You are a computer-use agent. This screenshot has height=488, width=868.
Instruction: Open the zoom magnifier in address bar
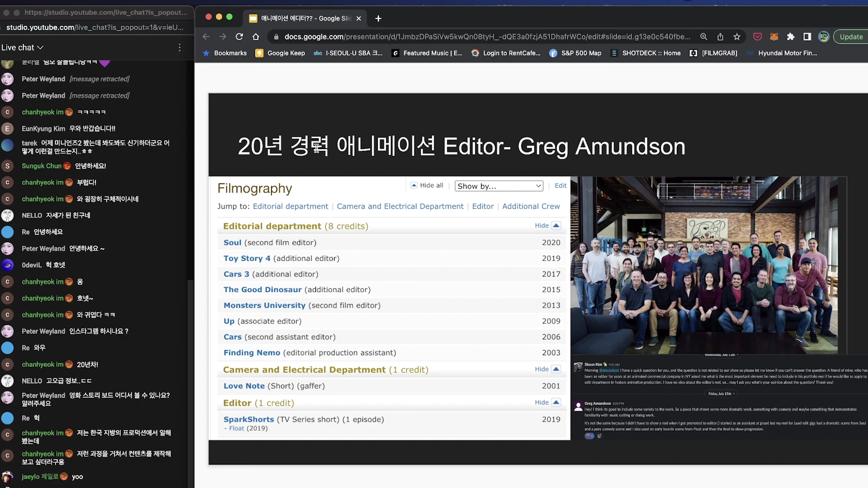(x=703, y=37)
